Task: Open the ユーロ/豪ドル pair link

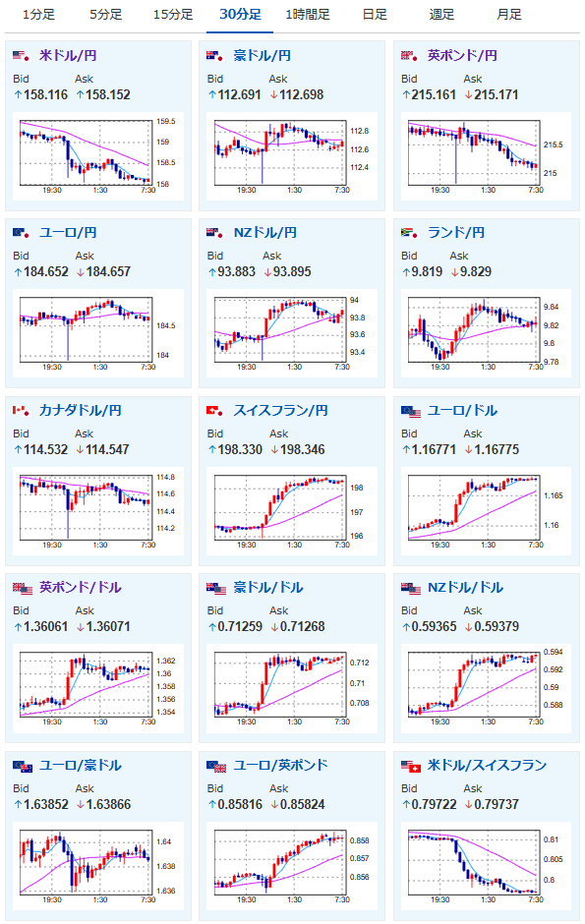Action: pos(80,766)
